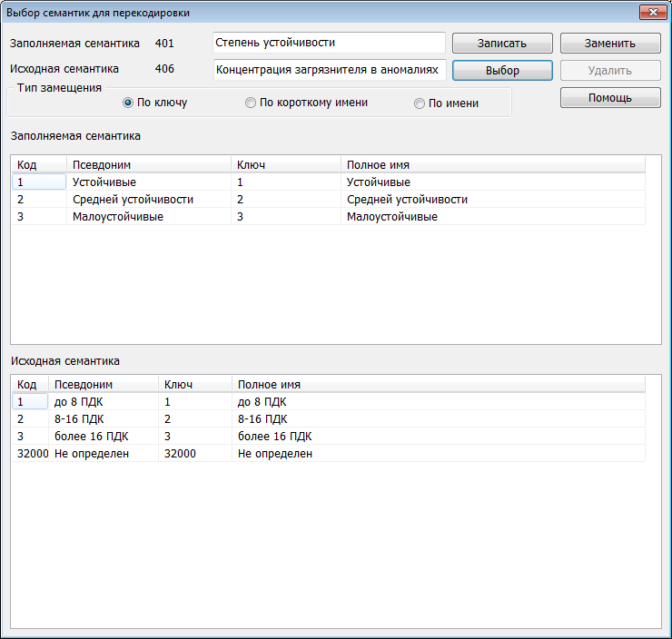Select key 3 in более 16 ПДК row
Image resolution: width=672 pixels, height=639 pixels.
click(x=195, y=437)
